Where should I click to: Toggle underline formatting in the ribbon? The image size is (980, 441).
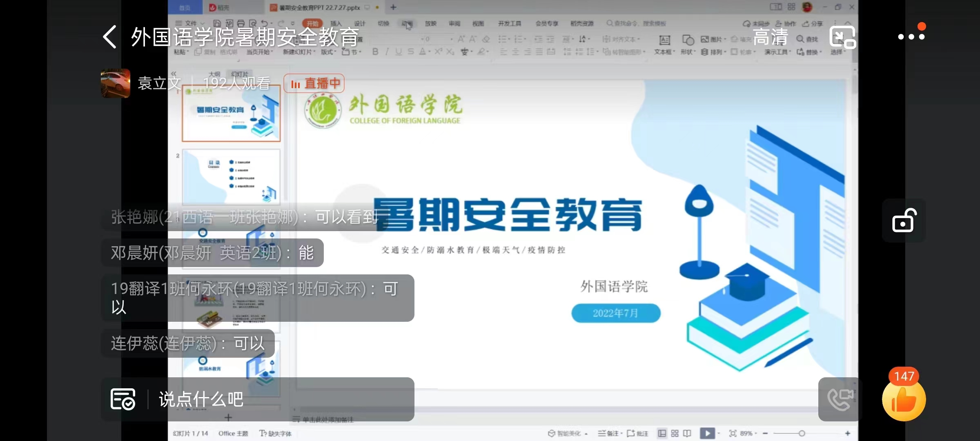tap(398, 51)
